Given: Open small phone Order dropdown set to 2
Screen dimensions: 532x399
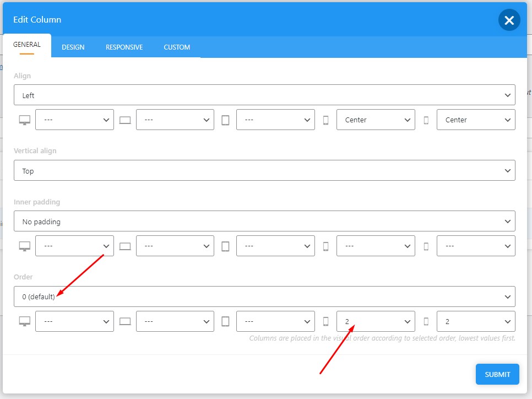Looking at the screenshot, I should (x=476, y=321).
